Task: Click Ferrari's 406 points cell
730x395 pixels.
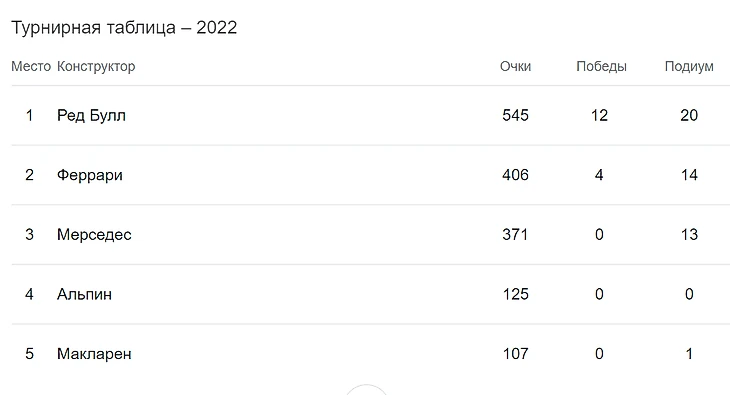Action: click(x=515, y=175)
